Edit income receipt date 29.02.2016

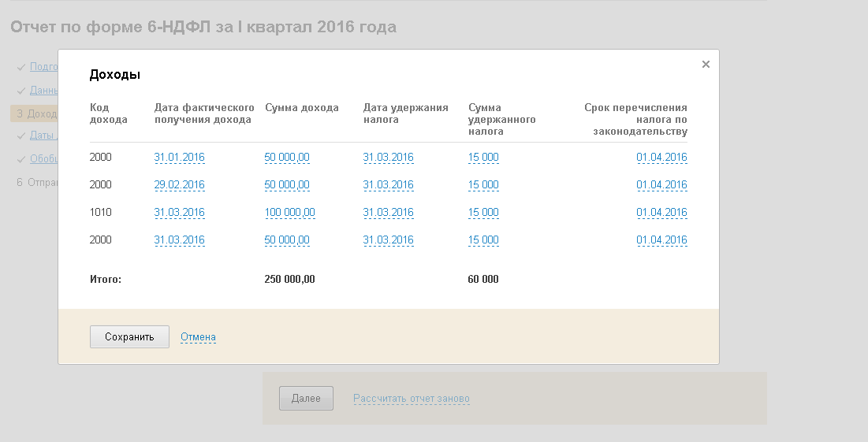(x=179, y=185)
